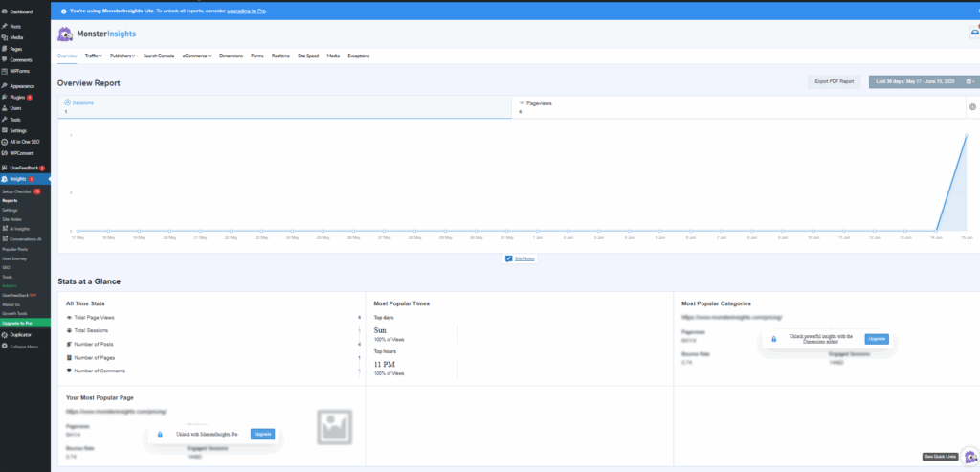Click the Site Notes pencil icon below chart
Screen dimensions: 980x472
click(x=509, y=258)
